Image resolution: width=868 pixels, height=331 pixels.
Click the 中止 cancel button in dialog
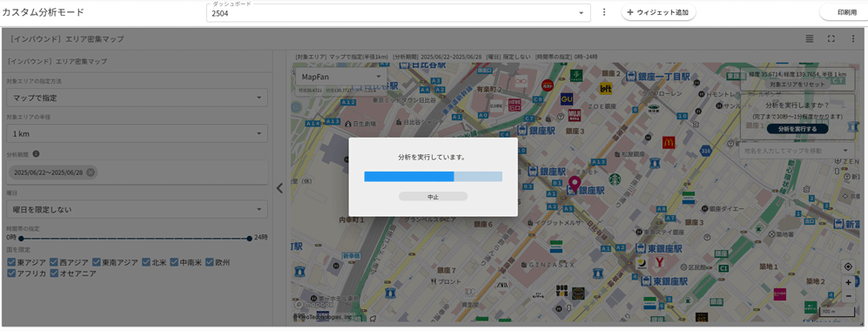(433, 197)
